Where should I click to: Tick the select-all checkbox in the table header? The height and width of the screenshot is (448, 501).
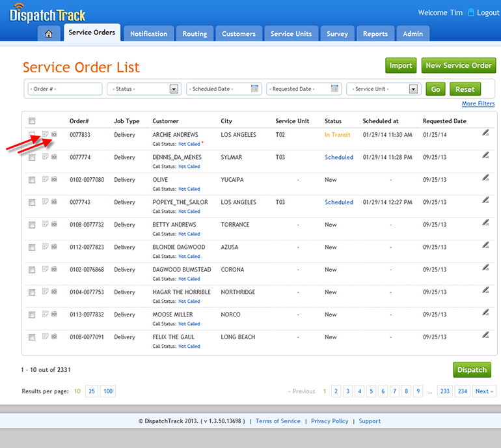click(x=32, y=121)
